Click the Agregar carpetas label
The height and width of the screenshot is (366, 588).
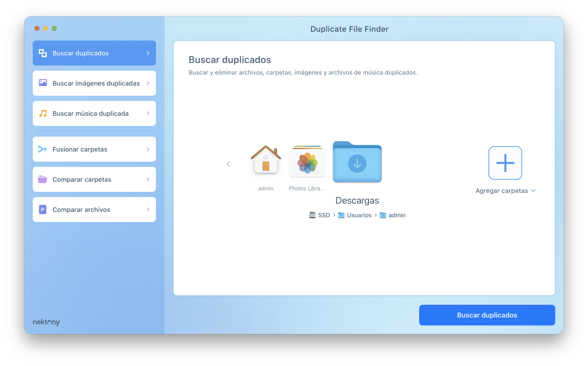click(x=502, y=191)
